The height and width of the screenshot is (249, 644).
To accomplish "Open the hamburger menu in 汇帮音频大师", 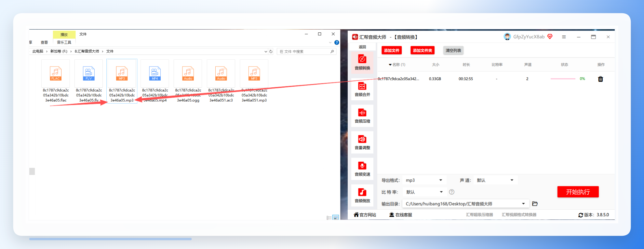I will pyautogui.click(x=564, y=37).
